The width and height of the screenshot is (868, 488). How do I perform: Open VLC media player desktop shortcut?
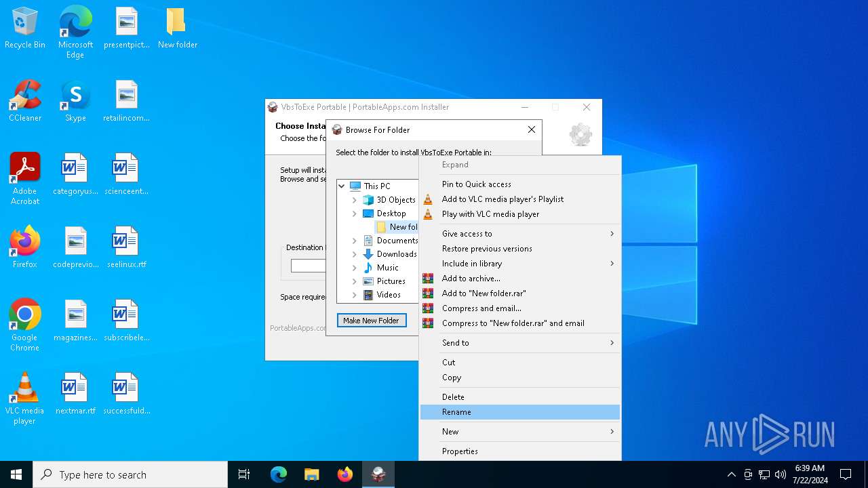(x=25, y=399)
